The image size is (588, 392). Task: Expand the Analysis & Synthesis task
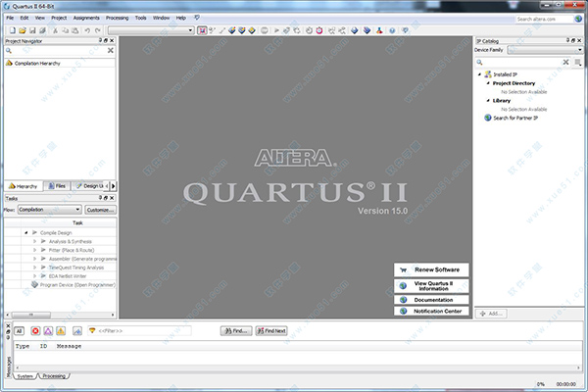[34, 242]
